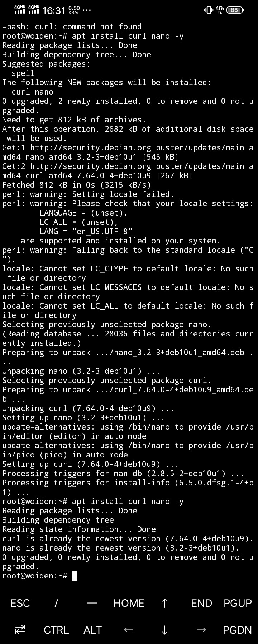Viewport: 258px width, 644px height.
Task: Tap the battery indicator in status bar
Action: (235, 10)
